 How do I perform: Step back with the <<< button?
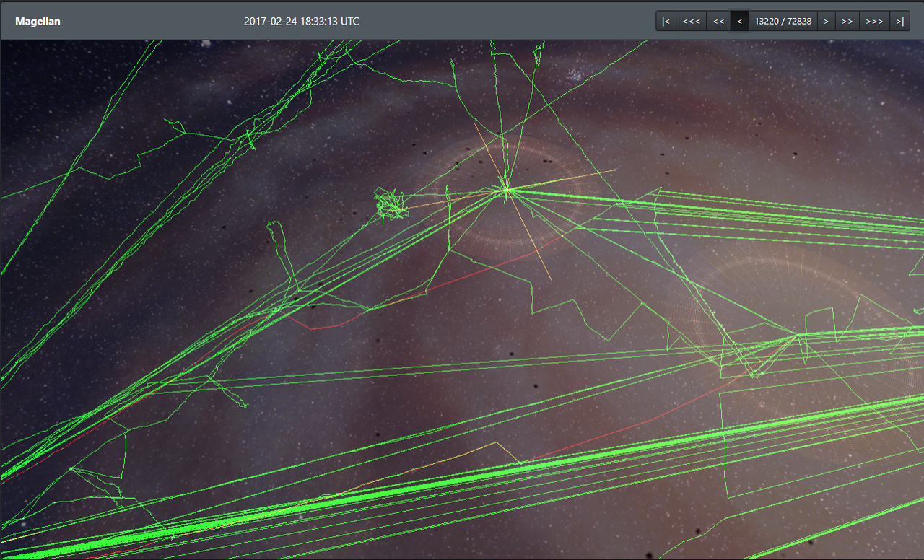(691, 21)
